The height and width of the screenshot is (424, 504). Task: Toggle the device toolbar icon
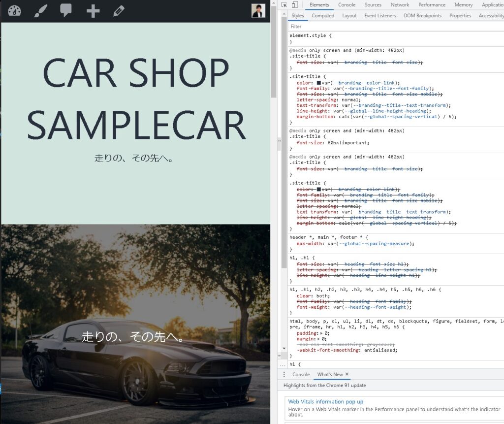pyautogui.click(x=295, y=5)
